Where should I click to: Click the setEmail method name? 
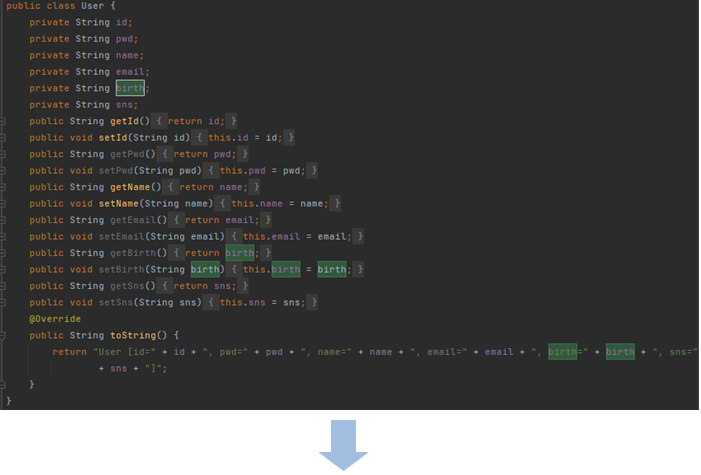tap(122, 237)
